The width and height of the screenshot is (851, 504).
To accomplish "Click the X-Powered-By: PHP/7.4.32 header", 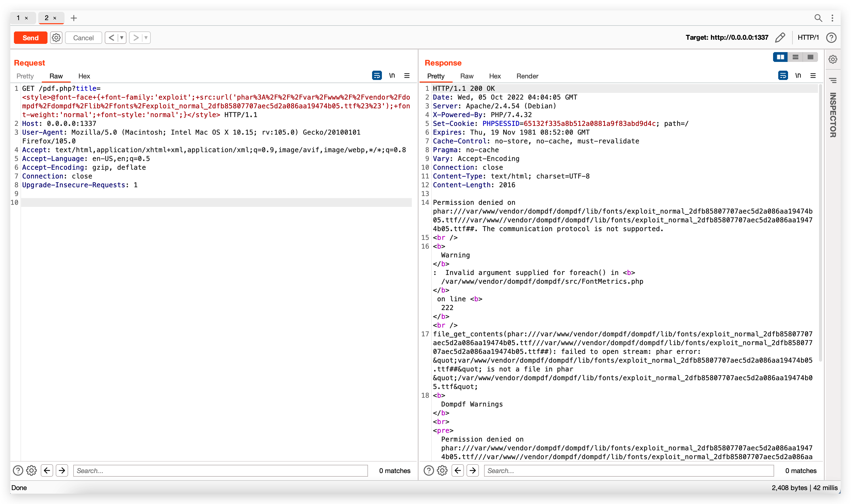I will pyautogui.click(x=482, y=115).
